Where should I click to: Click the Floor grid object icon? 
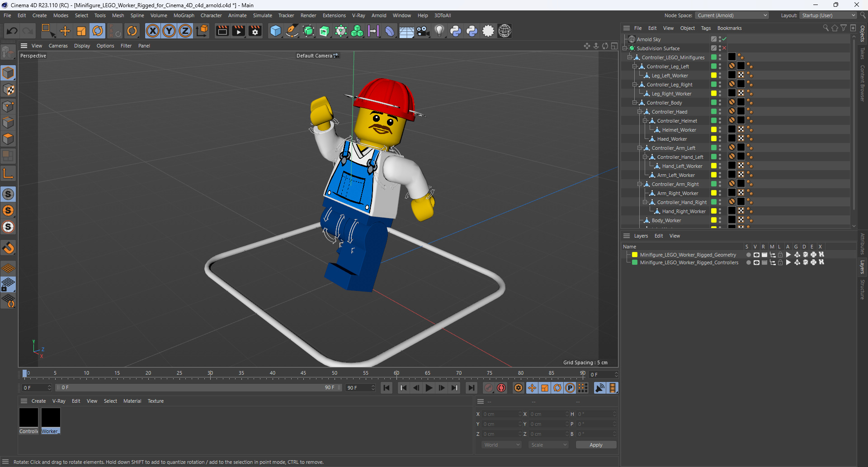(x=406, y=31)
